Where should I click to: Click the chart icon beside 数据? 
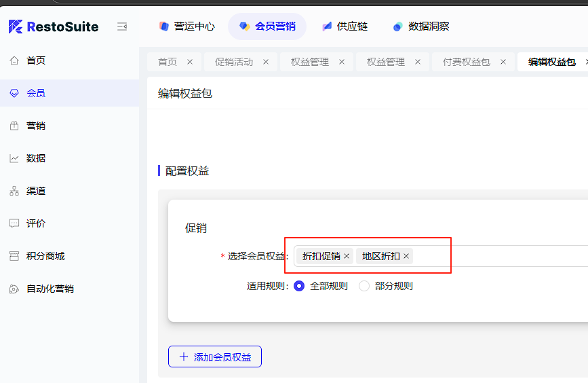click(14, 158)
